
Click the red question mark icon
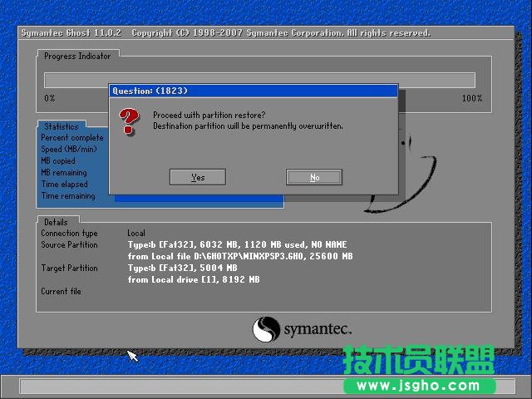pos(127,121)
